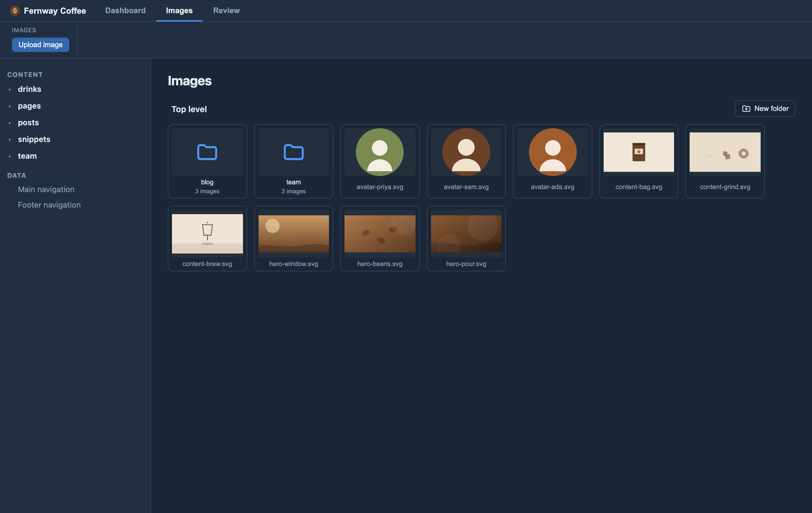Select the avatar-ada.svg orange avatar
This screenshot has height=513, width=812.
(x=552, y=152)
